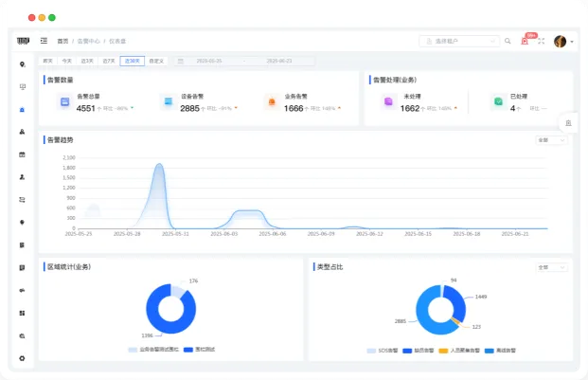This screenshot has width=588, height=380.
Task: Open the settings gear in sidebar
Action: pos(22,358)
